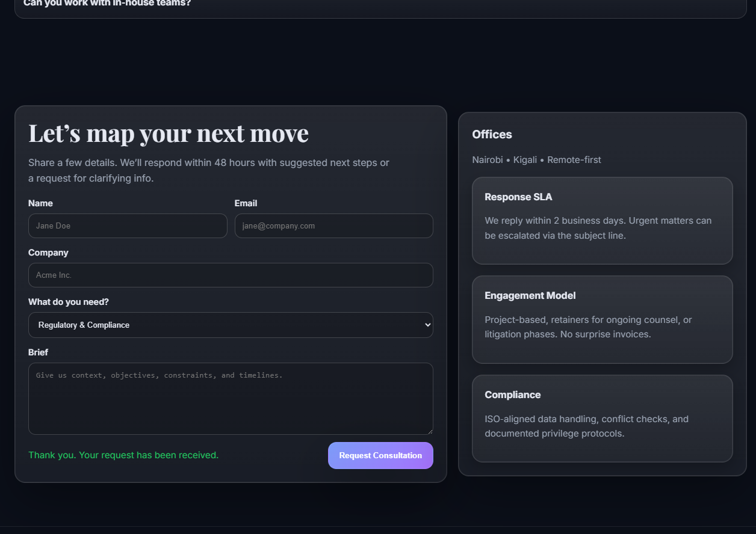This screenshot has width=756, height=534.
Task: Click the Brief field label
Action: (x=38, y=352)
